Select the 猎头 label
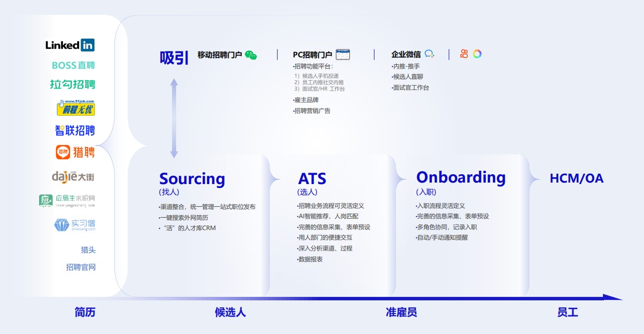The image size is (644, 334). pos(88,250)
